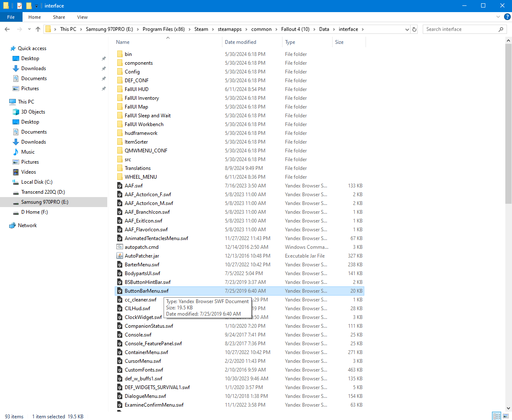Navigate back with the back arrow
This screenshot has width=512, height=420.
(7, 29)
